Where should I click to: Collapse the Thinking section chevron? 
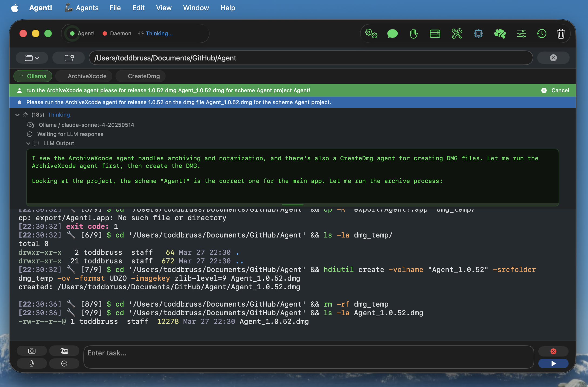17,115
